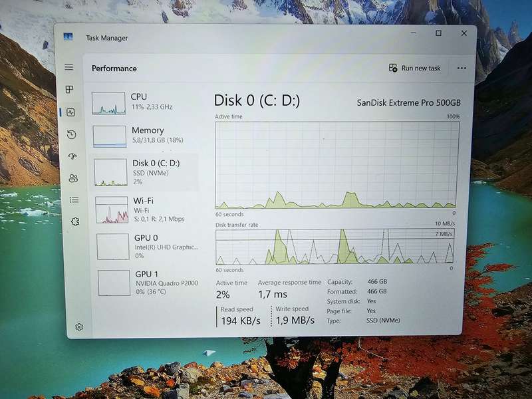Open the three-dot more options menu

point(462,68)
